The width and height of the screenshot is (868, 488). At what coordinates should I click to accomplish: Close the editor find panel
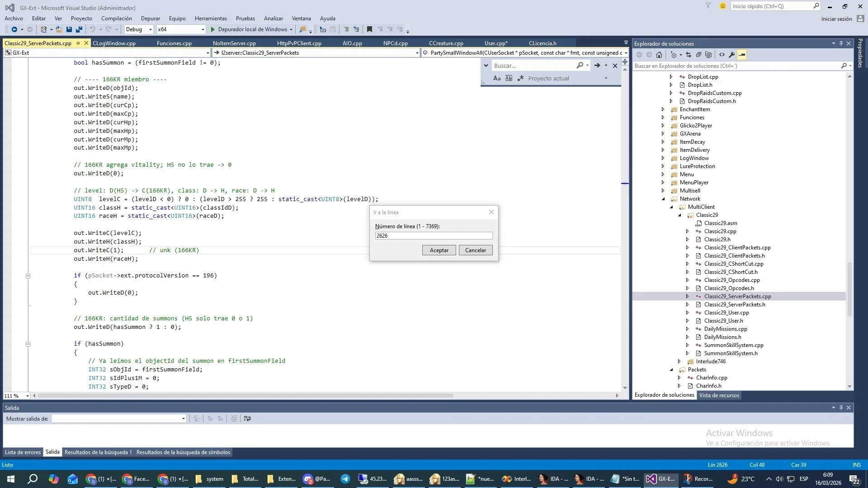(615, 66)
